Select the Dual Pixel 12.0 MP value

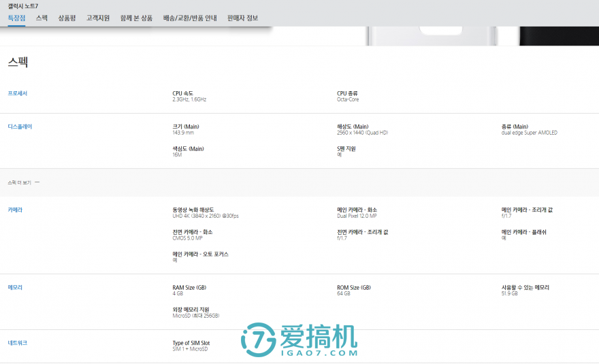pyautogui.click(x=357, y=216)
